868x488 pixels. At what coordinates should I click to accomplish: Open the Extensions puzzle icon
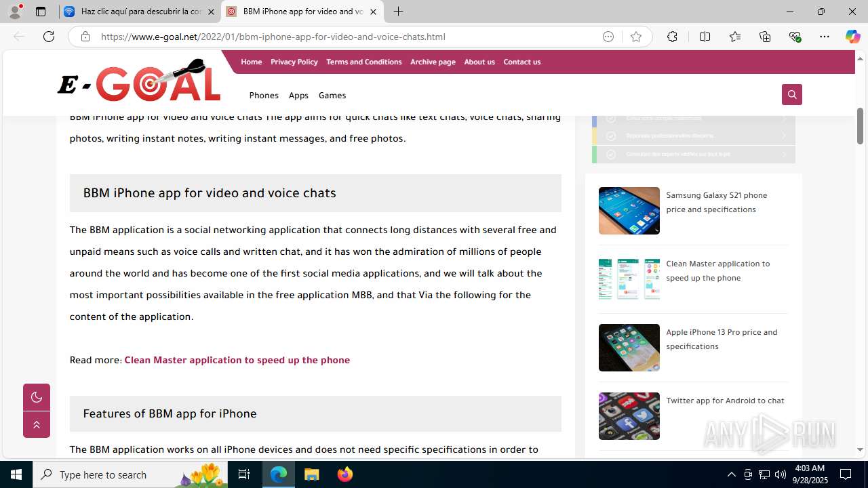coord(672,37)
